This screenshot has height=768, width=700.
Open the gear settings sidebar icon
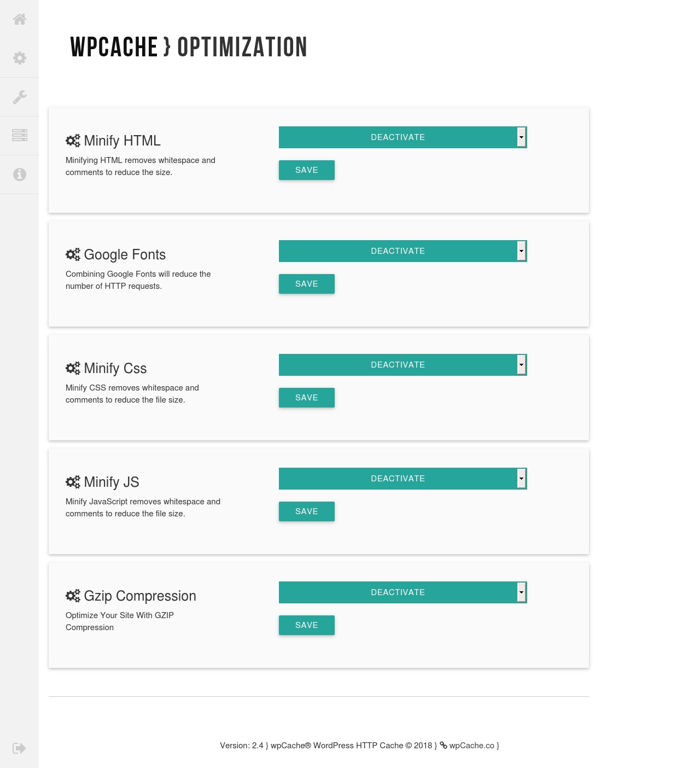point(20,58)
